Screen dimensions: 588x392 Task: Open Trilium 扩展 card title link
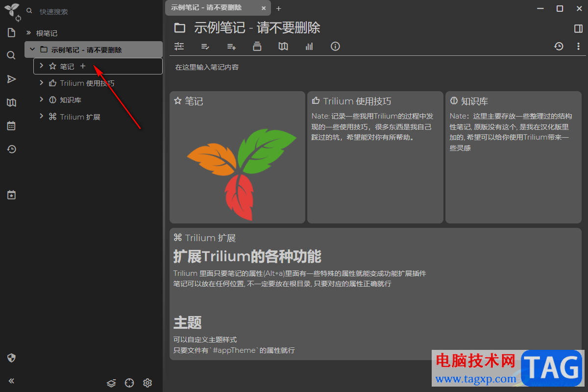click(210, 238)
